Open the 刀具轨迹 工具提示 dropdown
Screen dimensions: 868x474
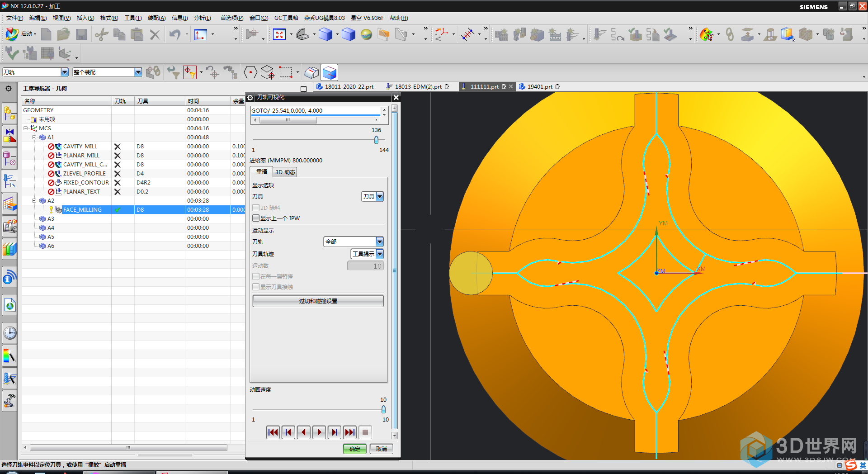[367, 254]
